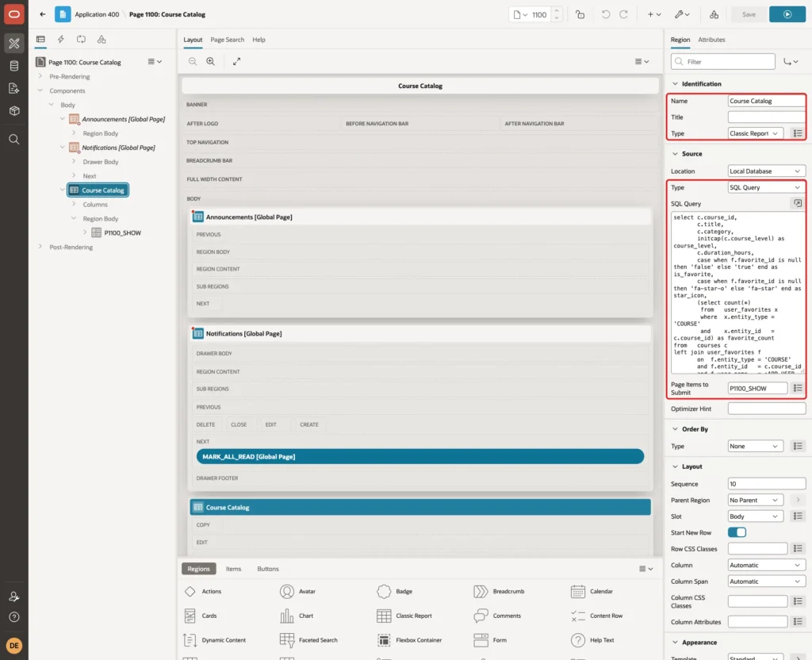
Task: Run the page with play button
Action: 787,14
